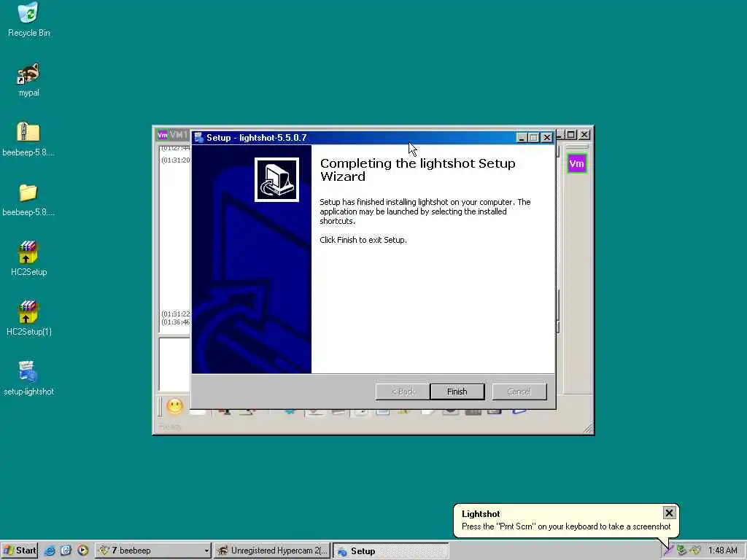Switch to Unregistered Hypercam taskbar button

[x=271, y=551]
